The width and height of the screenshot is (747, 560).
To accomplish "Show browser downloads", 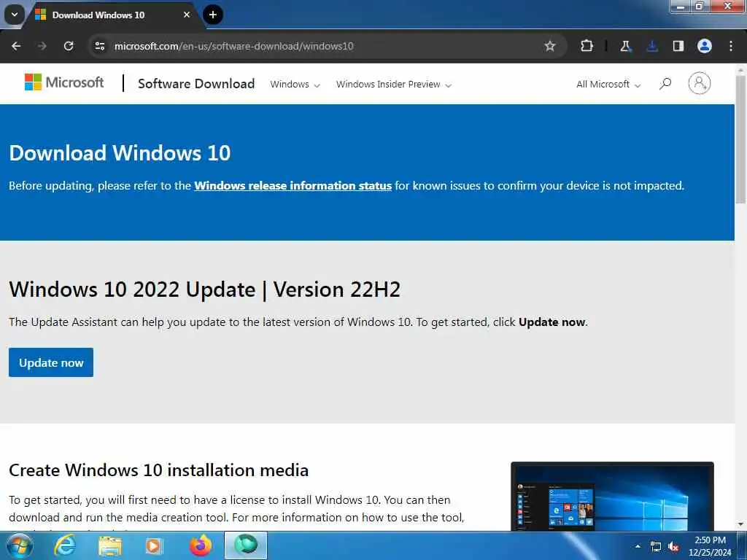I will (652, 46).
